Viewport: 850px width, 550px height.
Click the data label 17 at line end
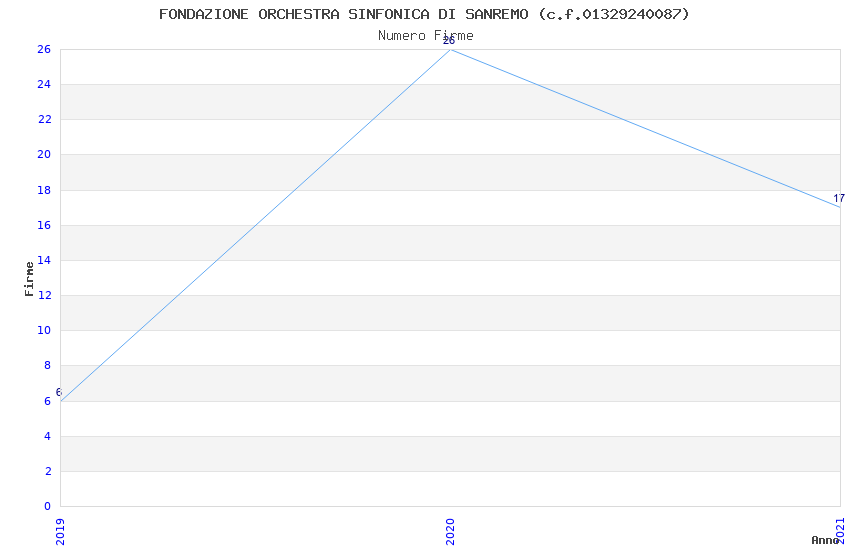coord(839,198)
